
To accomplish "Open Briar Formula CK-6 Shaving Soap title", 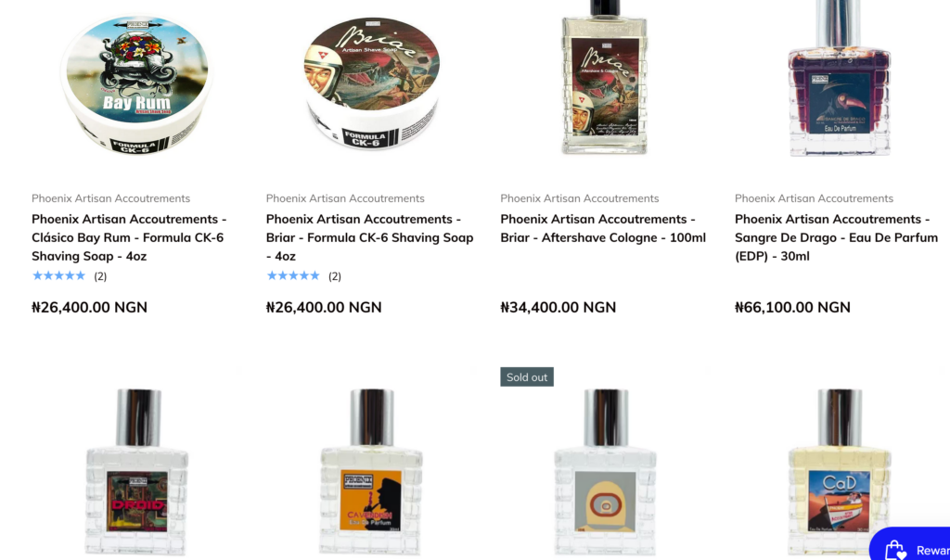I will pos(369,237).
